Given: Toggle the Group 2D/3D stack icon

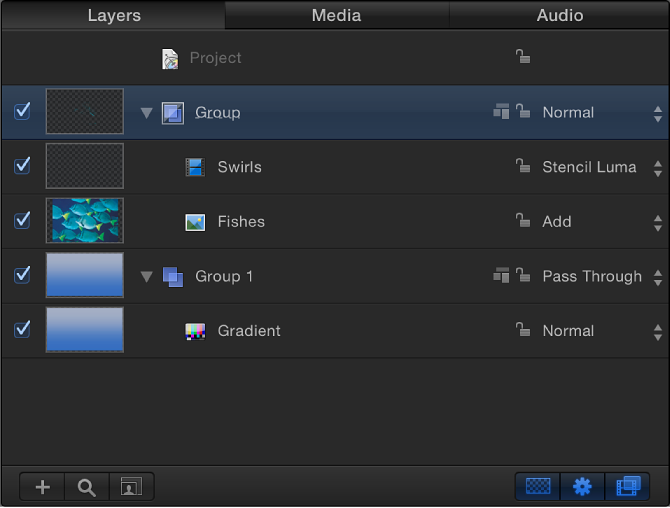Looking at the screenshot, I should (x=501, y=112).
